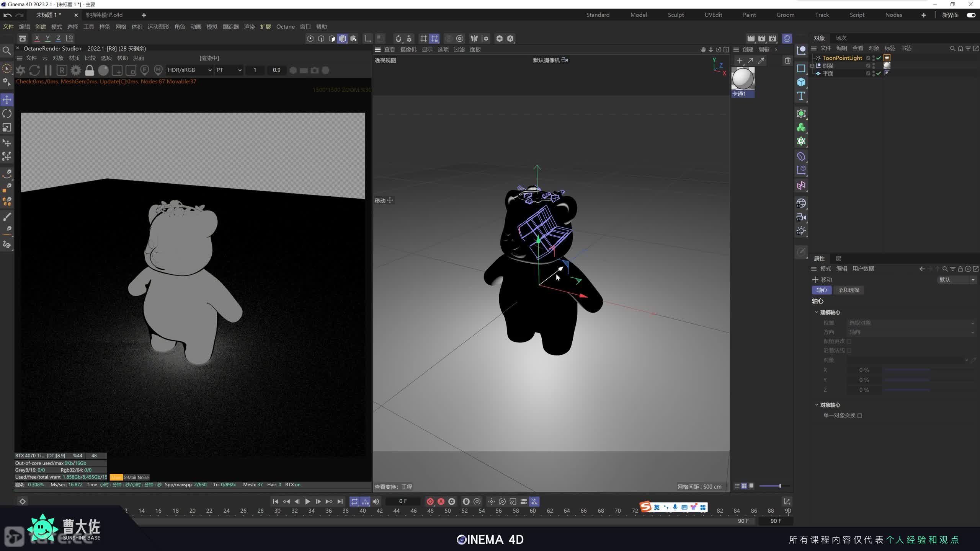Click the 柔和选择 tab button
This screenshot has height=551, width=980.
[848, 290]
